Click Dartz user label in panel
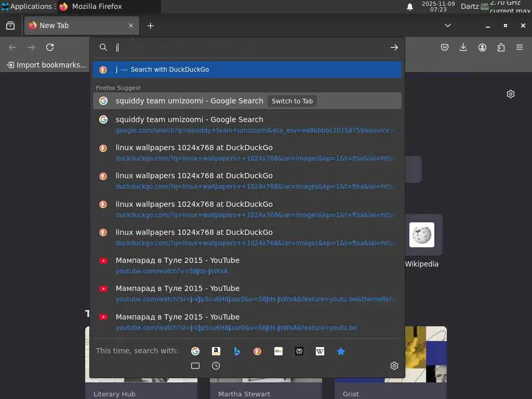Image resolution: width=532 pixels, height=399 pixels. [x=470, y=6]
